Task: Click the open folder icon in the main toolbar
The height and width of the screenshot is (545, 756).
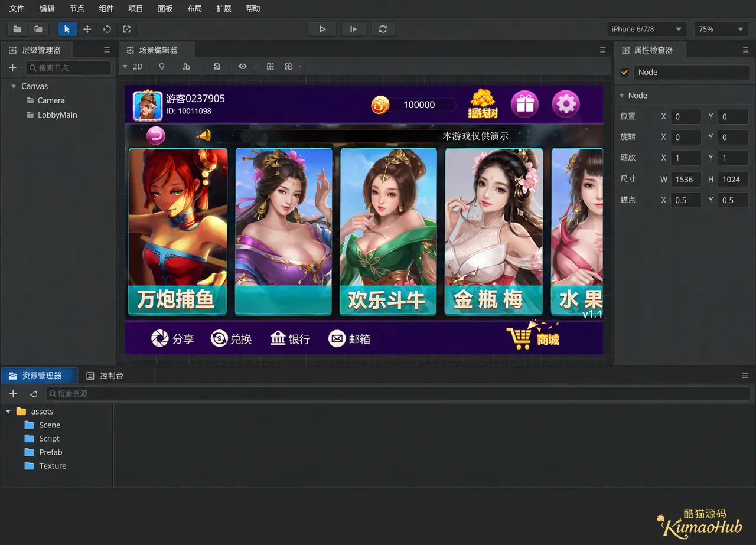Action: tap(38, 29)
